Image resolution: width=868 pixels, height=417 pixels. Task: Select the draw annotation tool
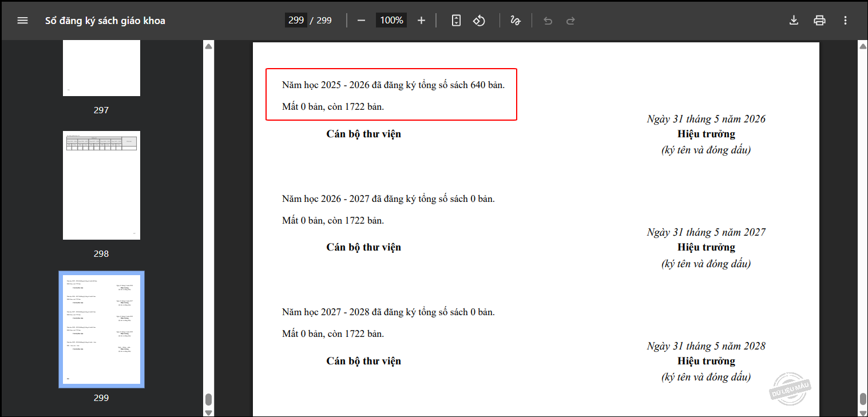515,21
